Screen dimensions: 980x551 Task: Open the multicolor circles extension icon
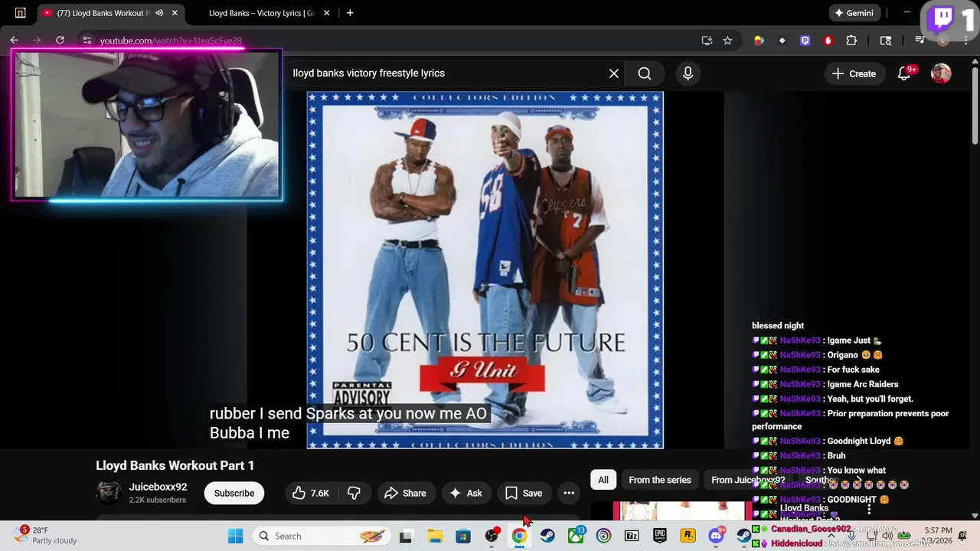point(759,41)
